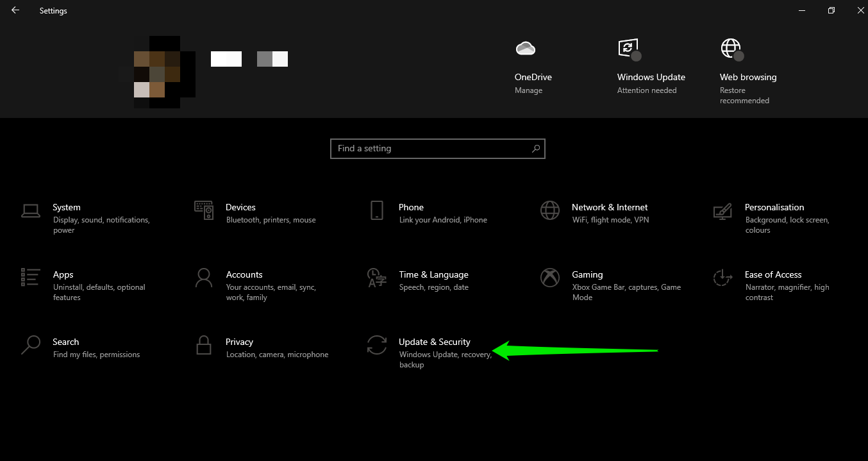868x461 pixels.
Task: Click the Windows Update heading text
Action: tap(651, 77)
